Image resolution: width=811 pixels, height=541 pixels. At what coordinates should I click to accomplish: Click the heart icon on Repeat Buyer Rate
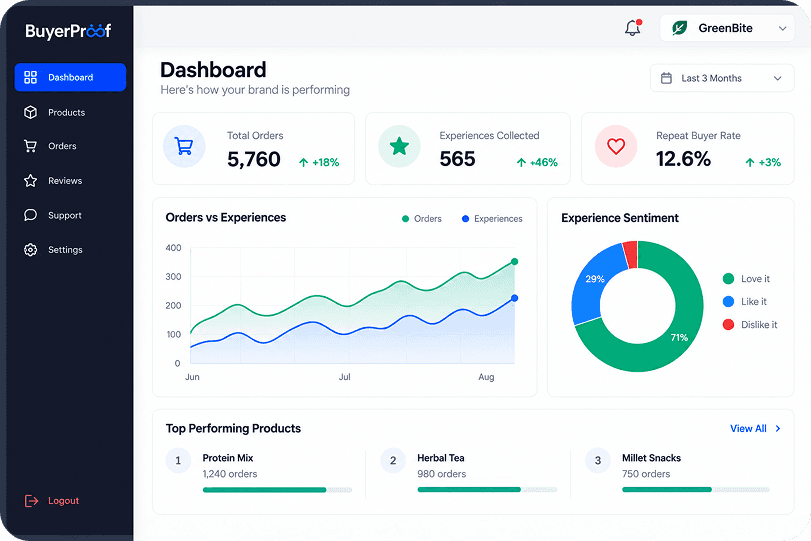pos(615,146)
